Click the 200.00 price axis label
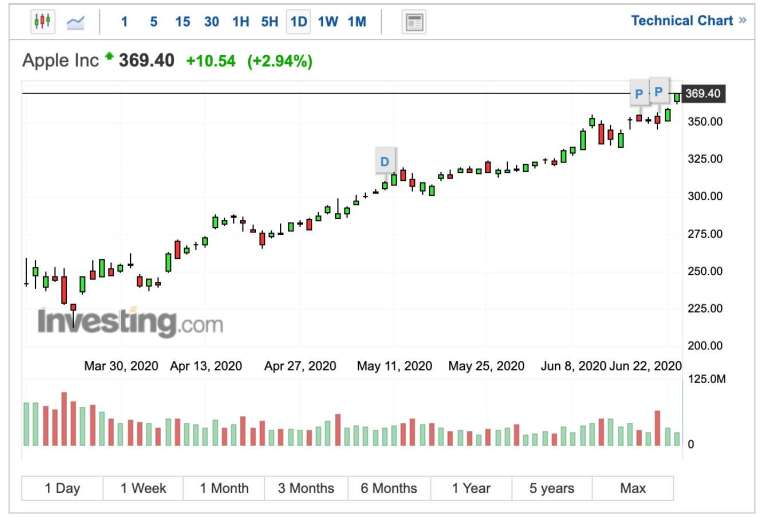 point(705,346)
